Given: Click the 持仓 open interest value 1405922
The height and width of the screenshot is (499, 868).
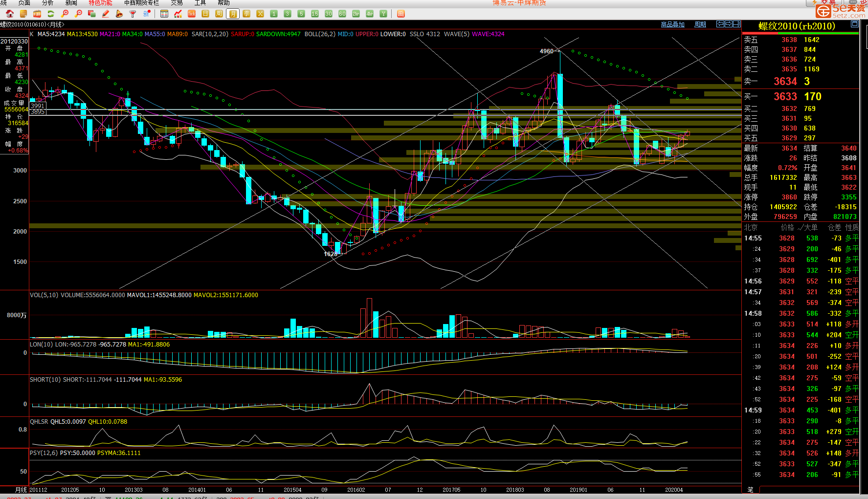Looking at the screenshot, I should [783, 207].
